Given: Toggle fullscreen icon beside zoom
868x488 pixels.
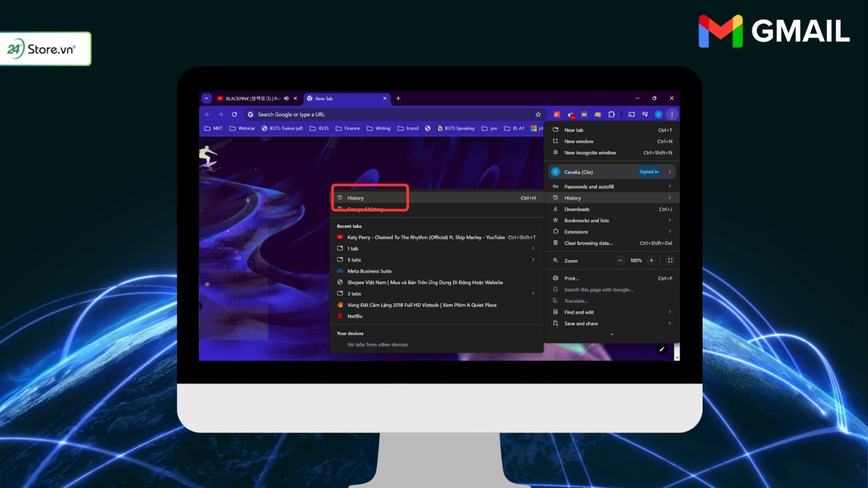Looking at the screenshot, I should point(670,261).
